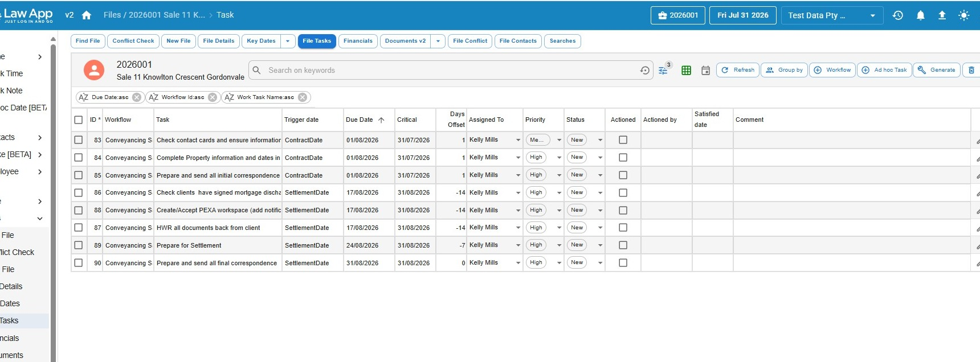Click Ad hoc Task button
Screen dimensions: 980x362
[x=884, y=70]
